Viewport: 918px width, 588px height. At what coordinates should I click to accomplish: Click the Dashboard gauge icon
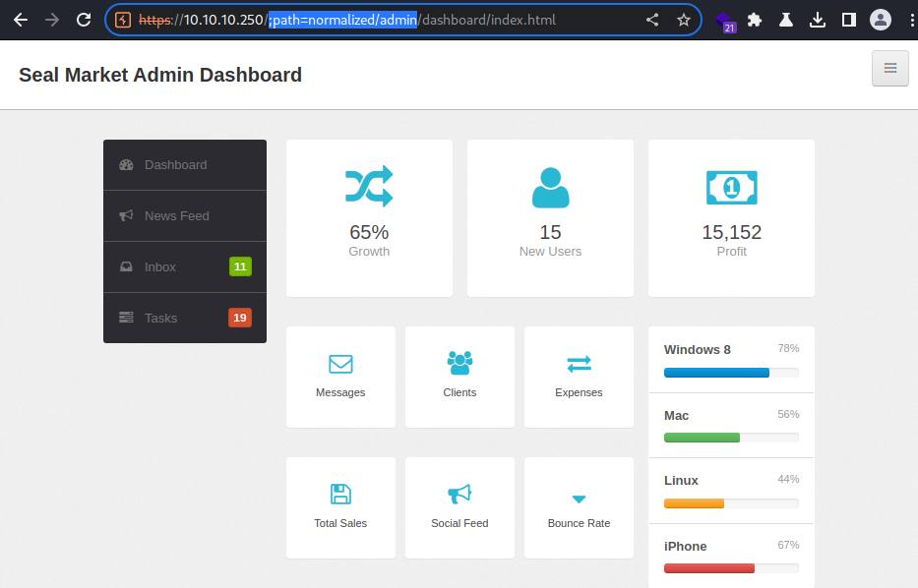(x=126, y=165)
